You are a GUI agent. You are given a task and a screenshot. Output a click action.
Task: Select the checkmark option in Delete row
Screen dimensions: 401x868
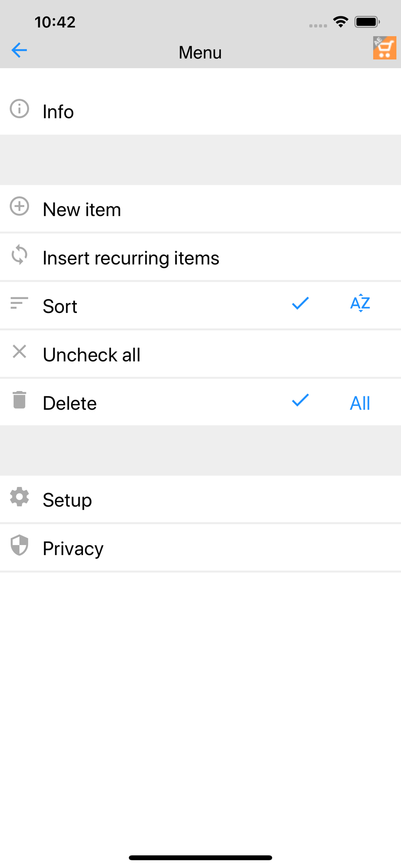[300, 400]
